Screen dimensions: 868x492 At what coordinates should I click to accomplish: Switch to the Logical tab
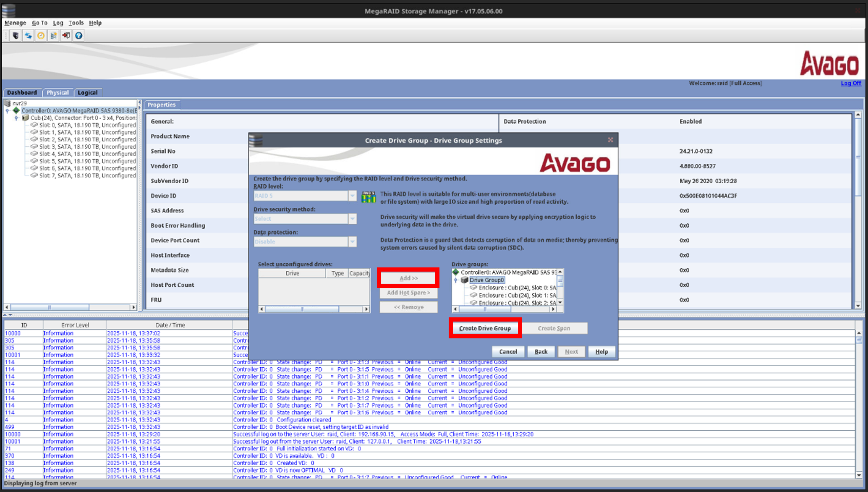click(87, 92)
